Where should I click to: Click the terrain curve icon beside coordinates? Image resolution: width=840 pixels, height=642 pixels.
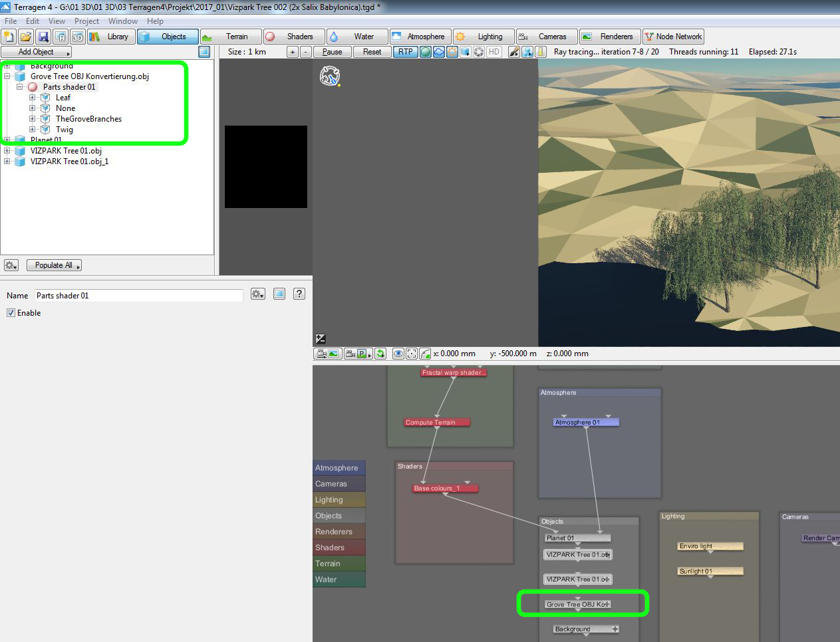pos(425,354)
